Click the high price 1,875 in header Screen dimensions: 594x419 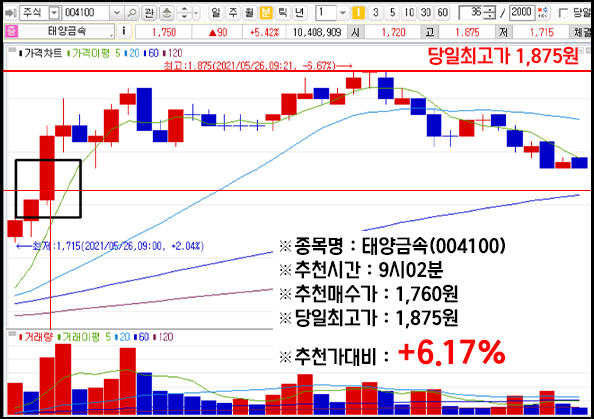point(467,32)
